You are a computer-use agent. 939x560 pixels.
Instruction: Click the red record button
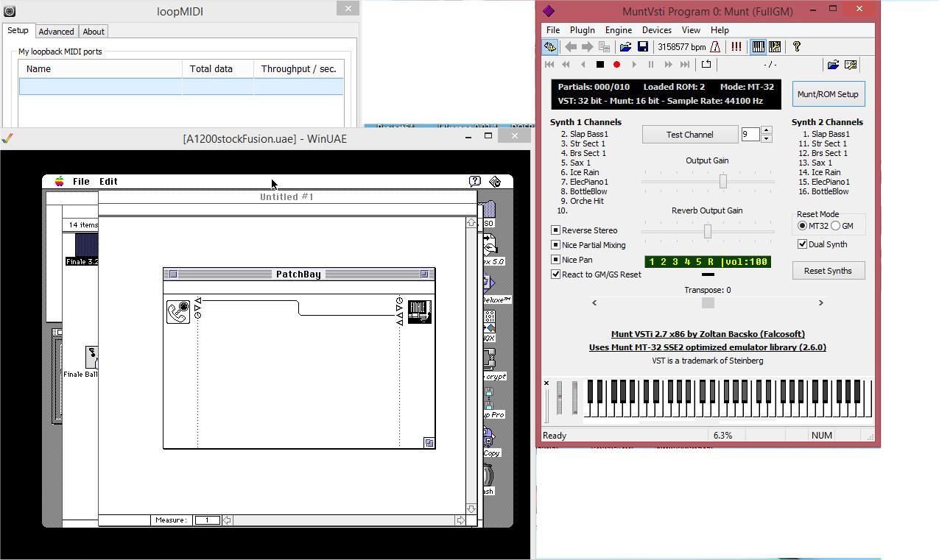[617, 65]
